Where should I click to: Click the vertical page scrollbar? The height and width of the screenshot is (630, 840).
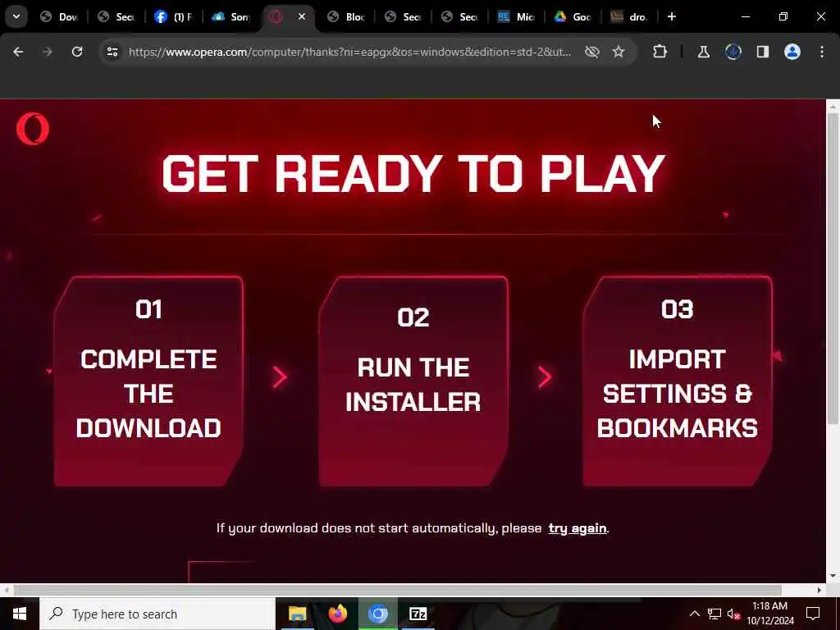coord(833,268)
